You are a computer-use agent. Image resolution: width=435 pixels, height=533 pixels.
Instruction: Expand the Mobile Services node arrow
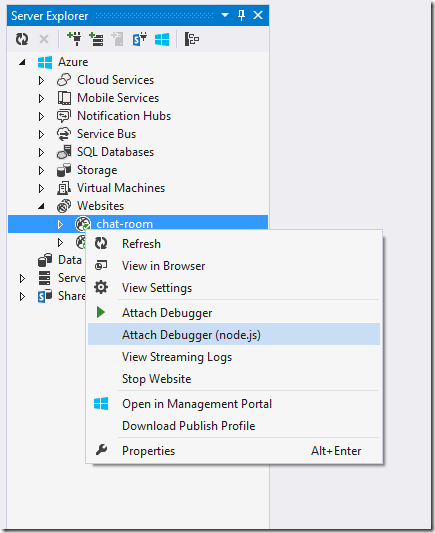pos(41,98)
